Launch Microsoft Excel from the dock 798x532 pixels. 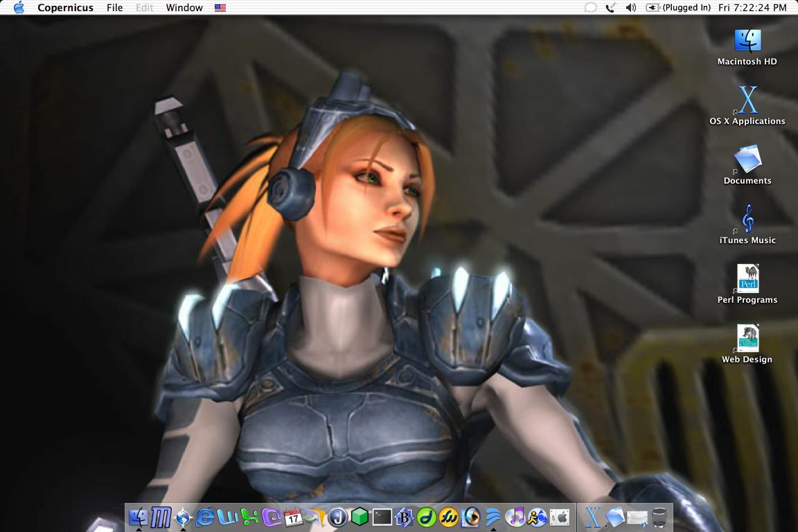[x=249, y=517]
